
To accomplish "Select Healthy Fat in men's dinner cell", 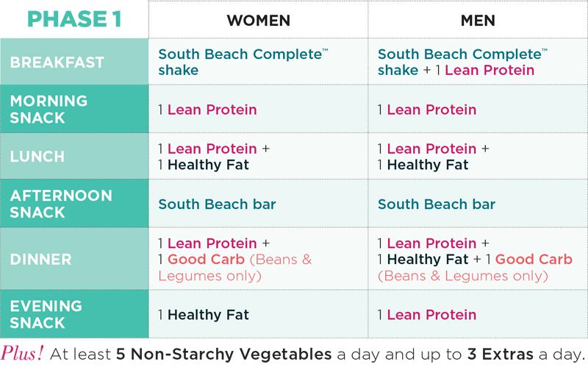I will tap(427, 260).
